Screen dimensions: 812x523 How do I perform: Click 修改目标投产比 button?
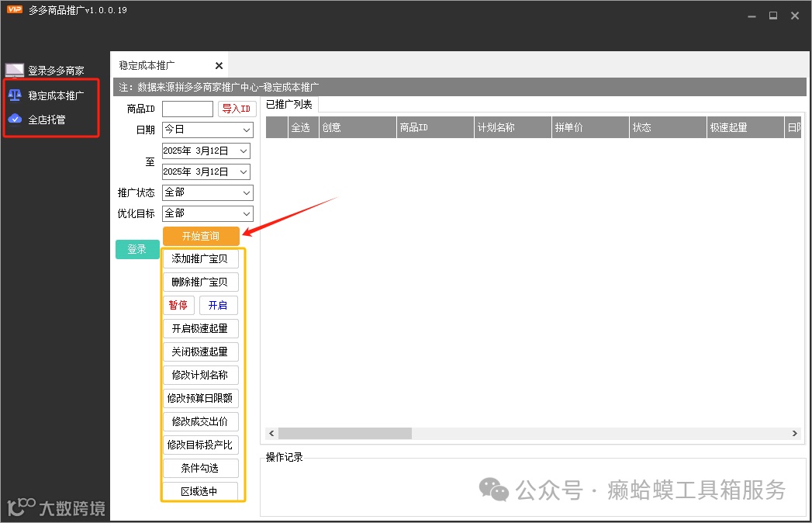(x=200, y=445)
